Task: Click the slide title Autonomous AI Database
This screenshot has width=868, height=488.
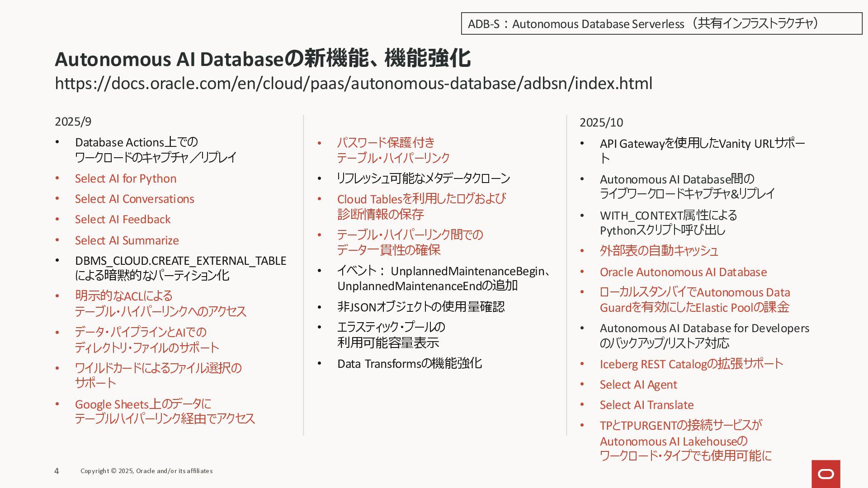Action: (x=262, y=59)
